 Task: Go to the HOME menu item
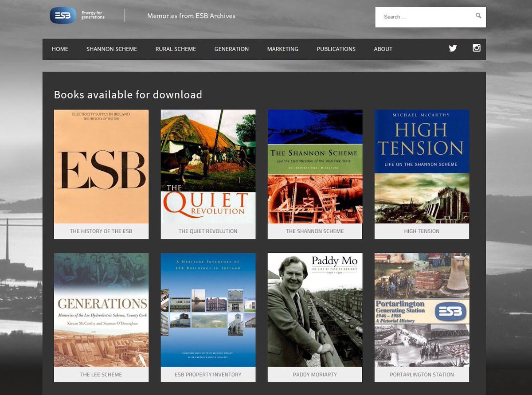(60, 49)
